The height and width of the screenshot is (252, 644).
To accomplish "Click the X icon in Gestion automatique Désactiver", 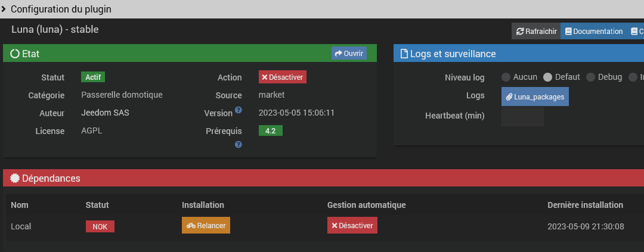I will [335, 226].
